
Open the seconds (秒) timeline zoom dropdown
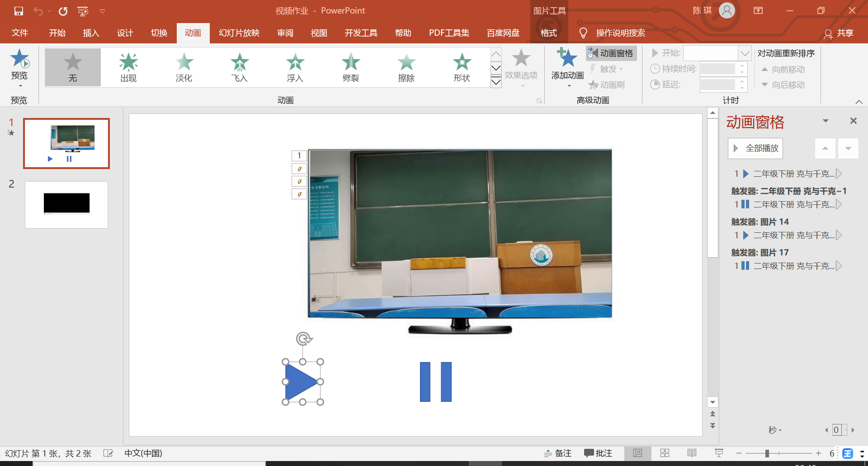tap(775, 430)
